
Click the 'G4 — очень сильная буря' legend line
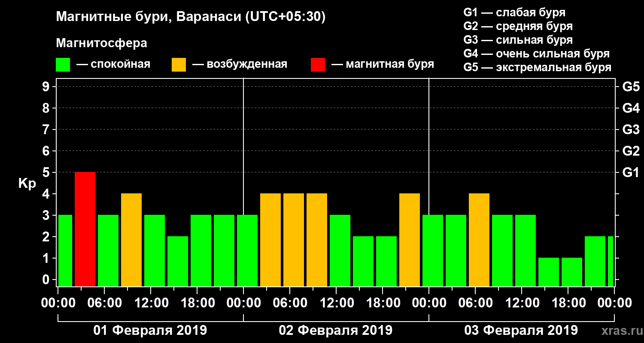click(x=536, y=54)
